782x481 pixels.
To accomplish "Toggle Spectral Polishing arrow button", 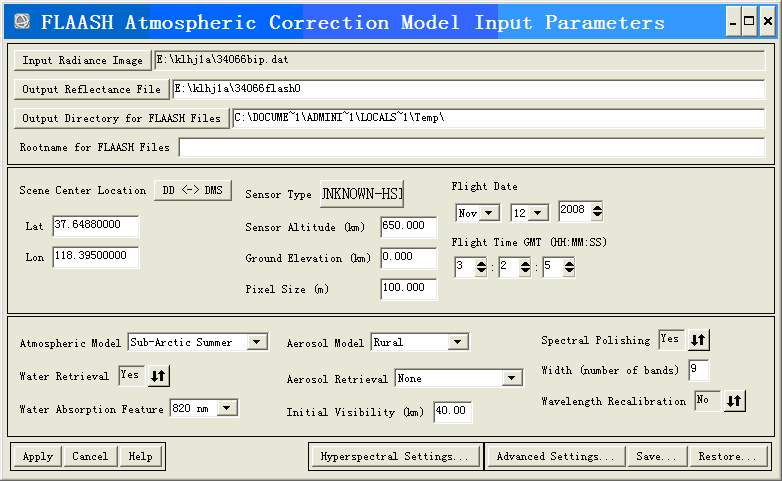I will click(x=698, y=340).
